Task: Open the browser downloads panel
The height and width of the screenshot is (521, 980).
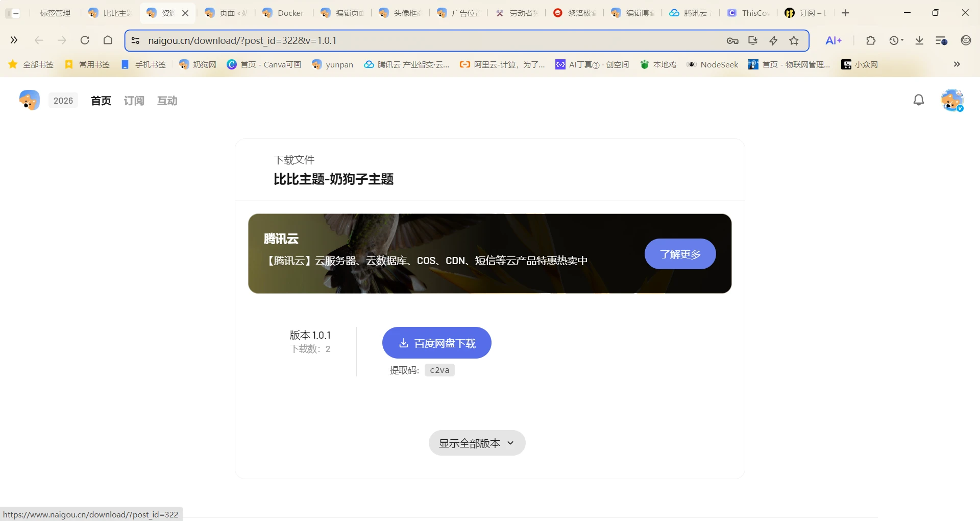Action: (x=919, y=40)
